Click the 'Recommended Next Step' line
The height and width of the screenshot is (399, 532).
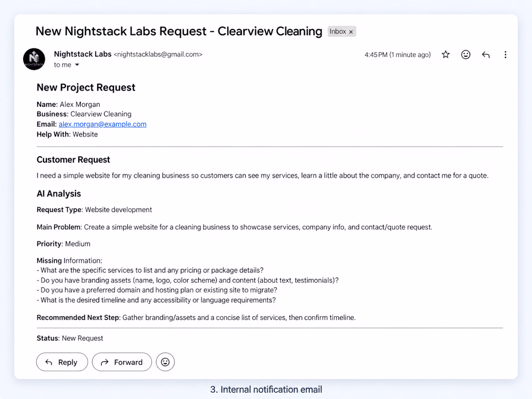coord(196,318)
